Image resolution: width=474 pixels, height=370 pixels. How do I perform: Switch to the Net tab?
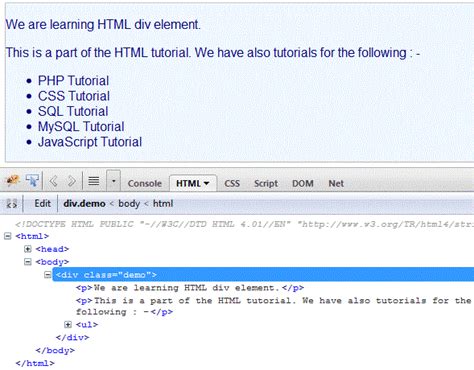[336, 183]
